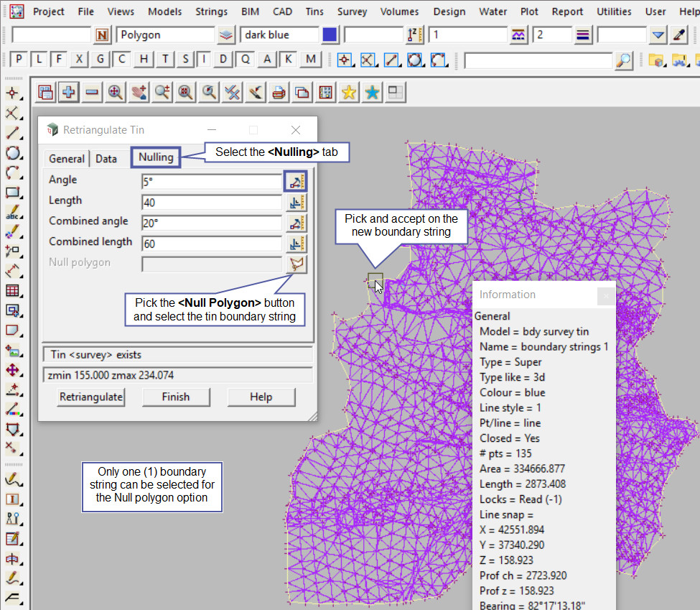Open the Tins menu
The height and width of the screenshot is (610, 700).
click(x=314, y=11)
